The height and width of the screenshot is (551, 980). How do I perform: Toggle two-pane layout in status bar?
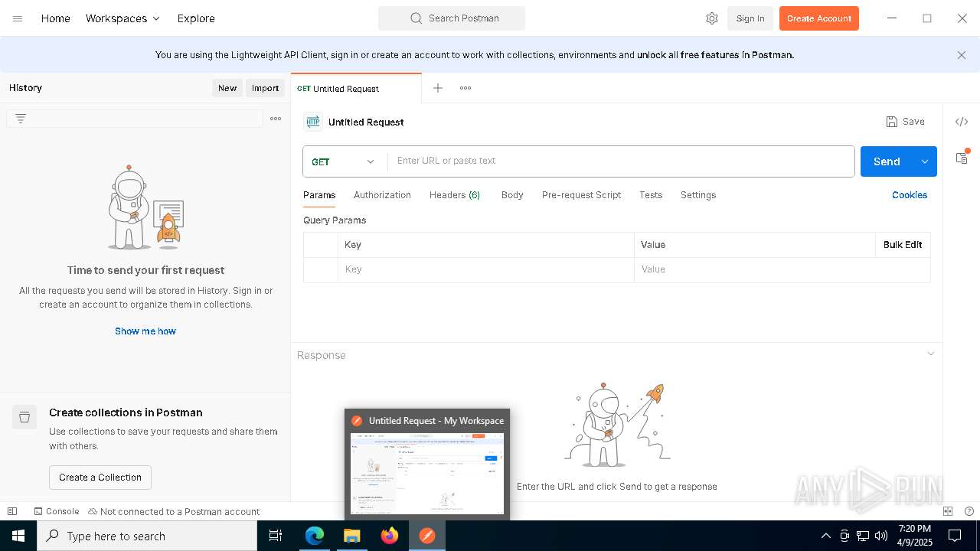pos(948,511)
